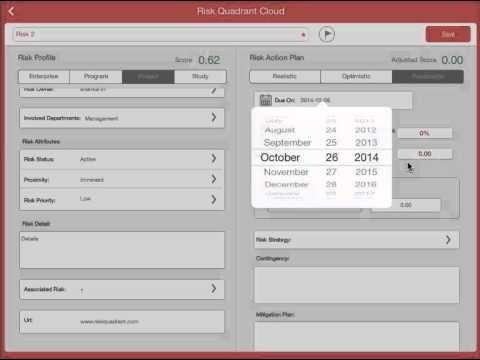Click the red 0.00 value field
The width and height of the screenshot is (480, 360).
425,154
